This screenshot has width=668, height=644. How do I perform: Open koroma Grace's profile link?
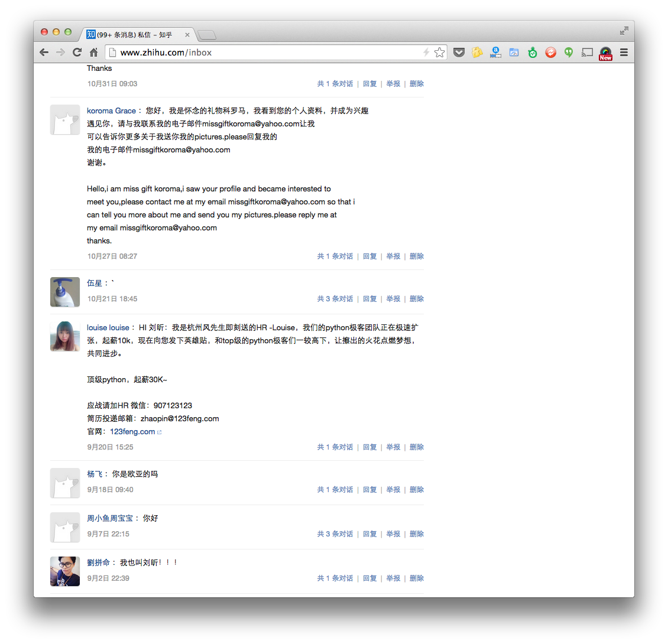pyautogui.click(x=111, y=110)
